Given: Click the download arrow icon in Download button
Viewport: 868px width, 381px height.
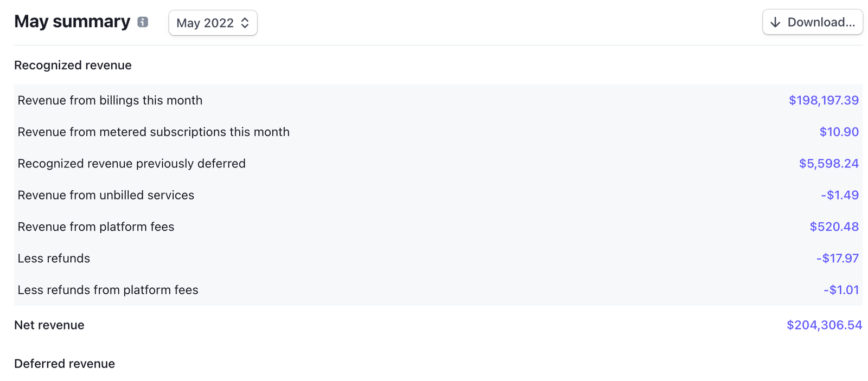Looking at the screenshot, I should coord(775,22).
